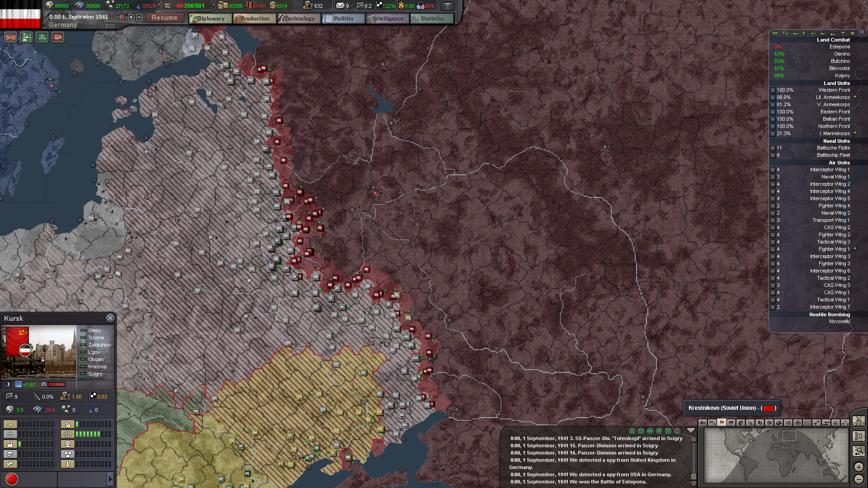Click the Airbase building icon in the Kursk panel

click(x=10, y=424)
